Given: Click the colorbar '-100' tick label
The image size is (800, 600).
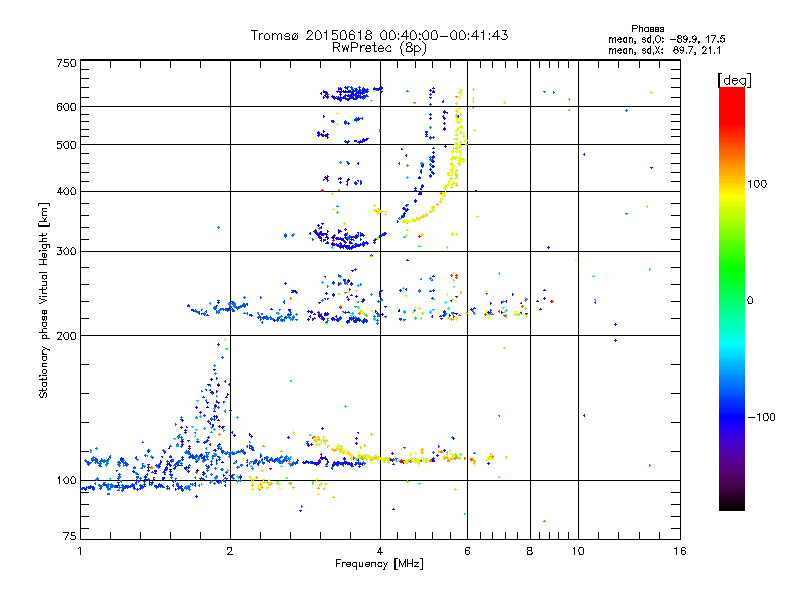Looking at the screenshot, I should 761,417.
